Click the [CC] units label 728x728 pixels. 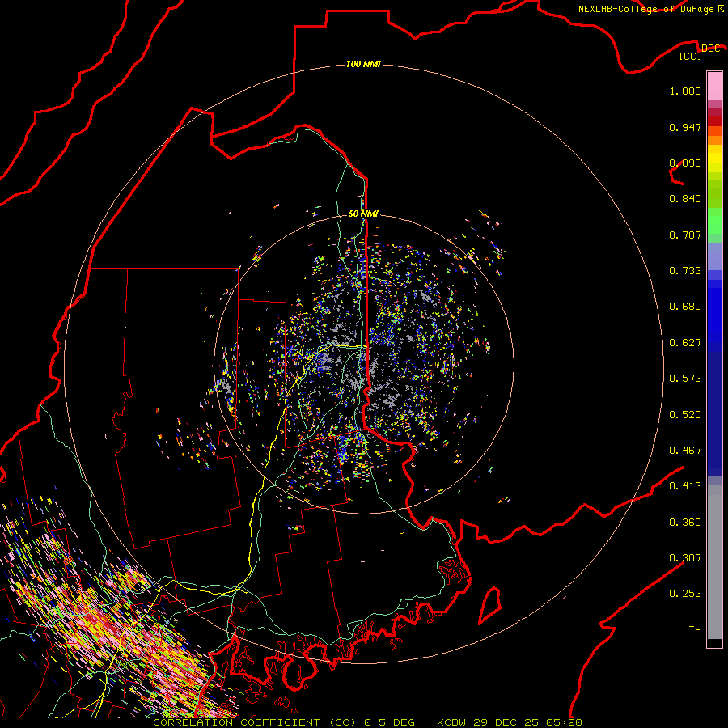pos(691,56)
